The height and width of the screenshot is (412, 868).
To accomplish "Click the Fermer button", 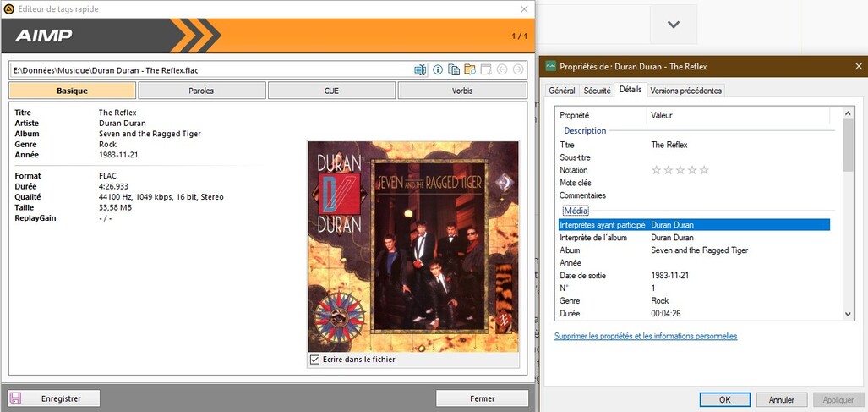I will click(x=482, y=398).
